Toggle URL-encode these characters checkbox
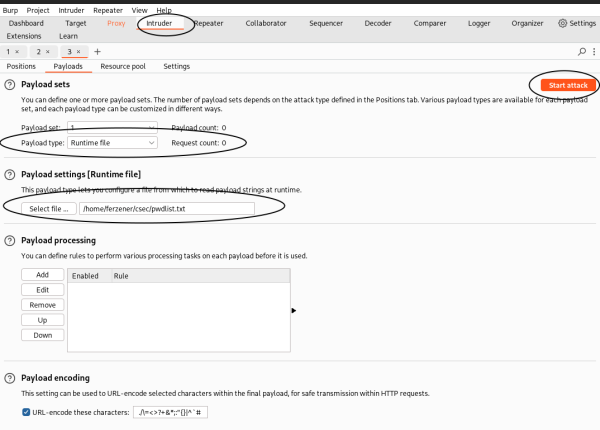 [x=26, y=412]
